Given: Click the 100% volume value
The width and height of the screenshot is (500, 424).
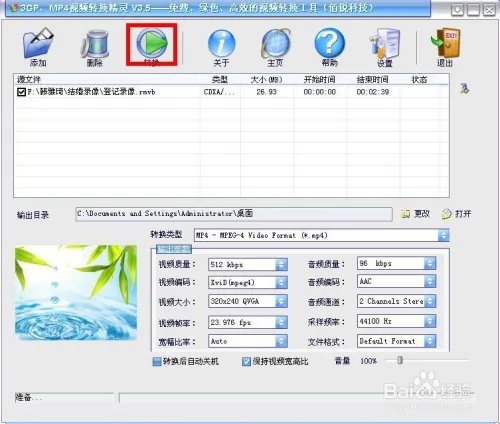Looking at the screenshot, I should click(x=368, y=361).
